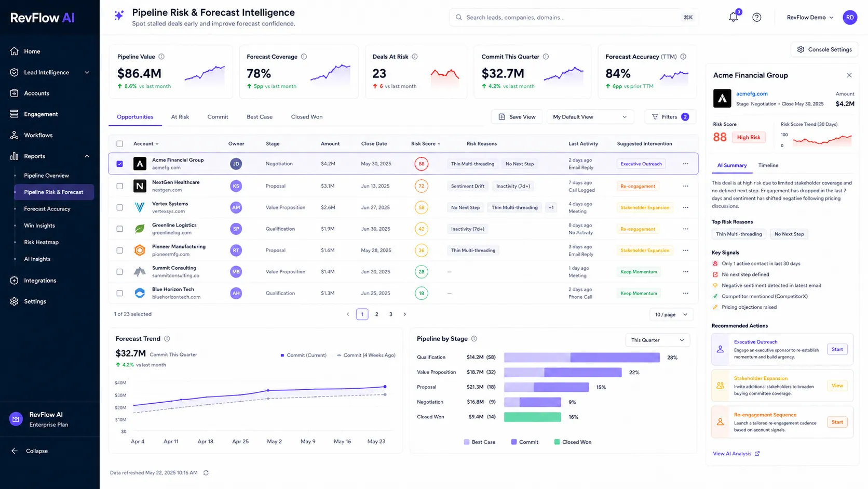Open the notifications bell
This screenshot has width=868, height=489.
click(x=733, y=17)
